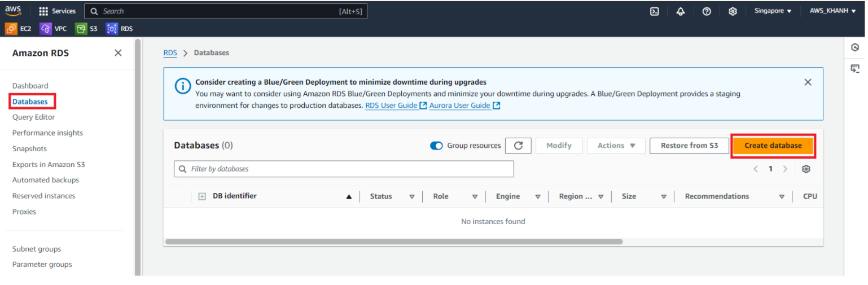Click the RDS breadcrumb link
This screenshot has width=868, height=285.
pyautogui.click(x=170, y=52)
